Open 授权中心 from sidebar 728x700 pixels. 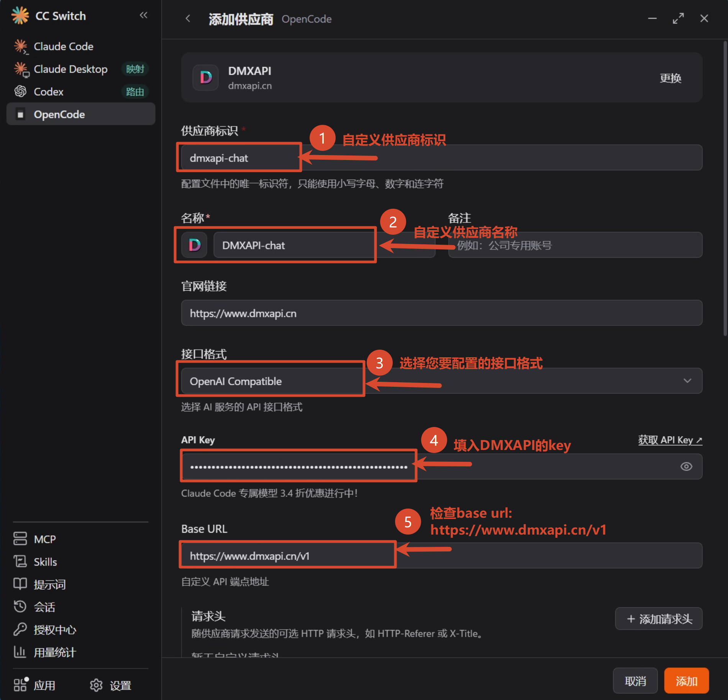[81, 630]
